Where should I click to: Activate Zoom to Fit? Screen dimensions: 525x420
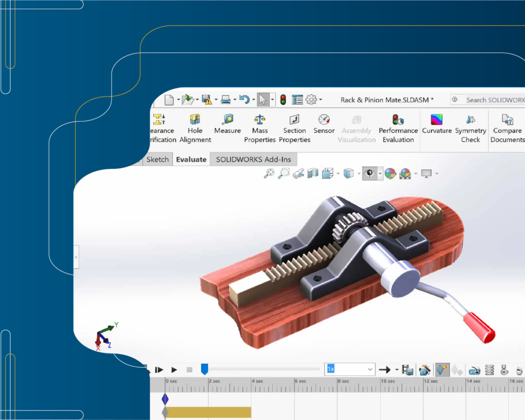[269, 173]
